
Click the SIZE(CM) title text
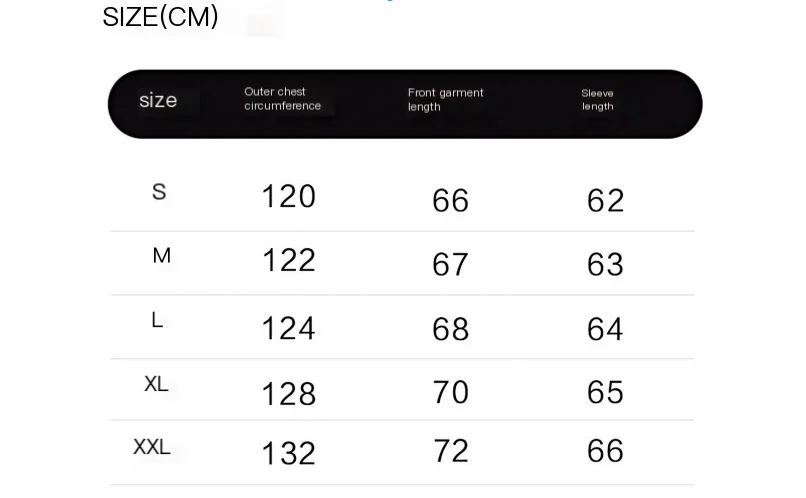160,17
